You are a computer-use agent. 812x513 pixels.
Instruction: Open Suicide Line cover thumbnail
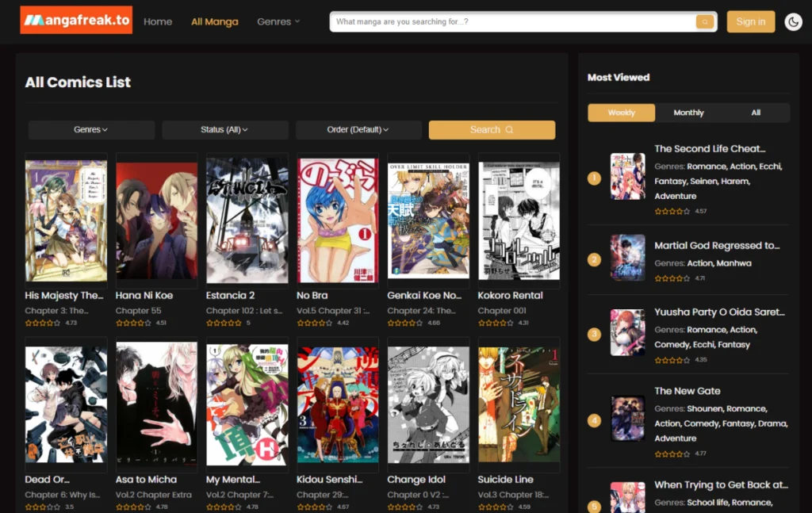click(519, 405)
